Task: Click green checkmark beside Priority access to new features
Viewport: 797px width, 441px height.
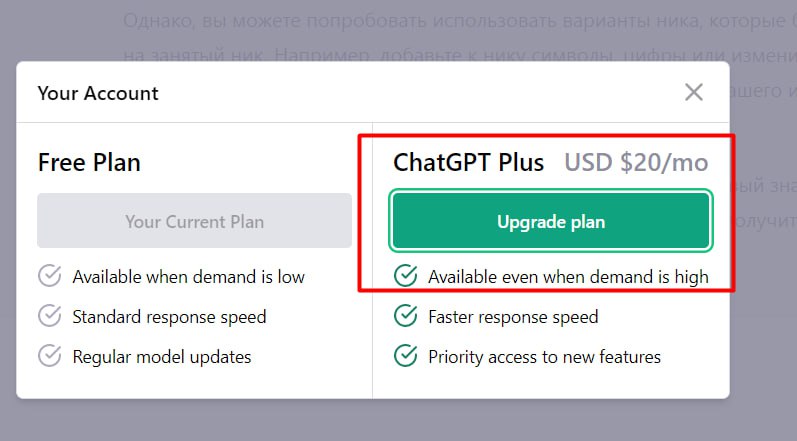Action: point(405,356)
